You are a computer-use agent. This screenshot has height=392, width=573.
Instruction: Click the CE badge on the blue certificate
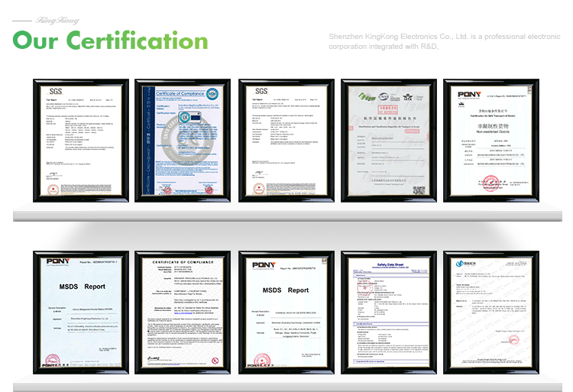pos(184,118)
